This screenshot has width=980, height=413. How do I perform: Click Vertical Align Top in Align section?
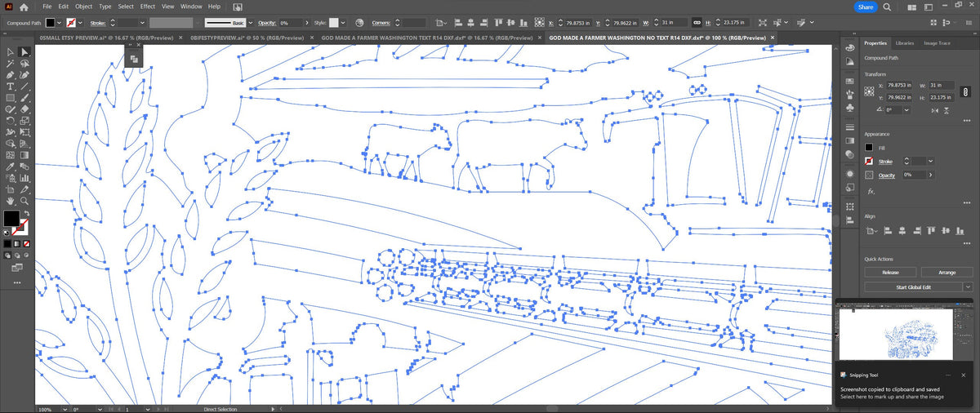pyautogui.click(x=931, y=231)
